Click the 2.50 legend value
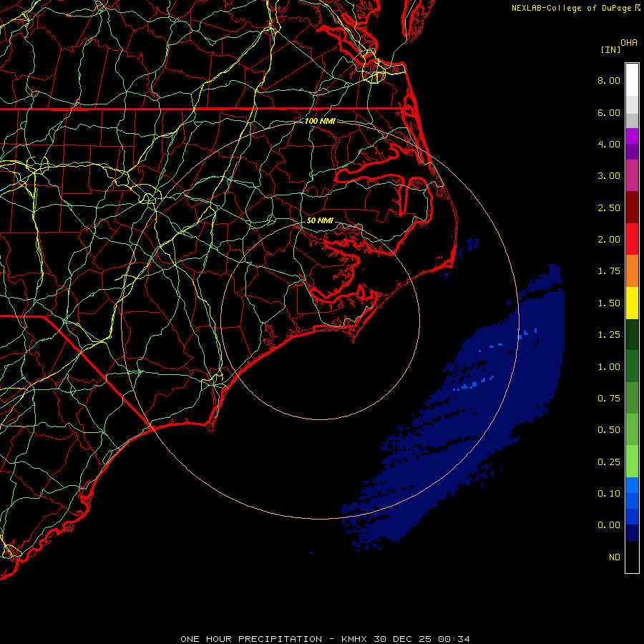This screenshot has width=644, height=644. (x=609, y=208)
